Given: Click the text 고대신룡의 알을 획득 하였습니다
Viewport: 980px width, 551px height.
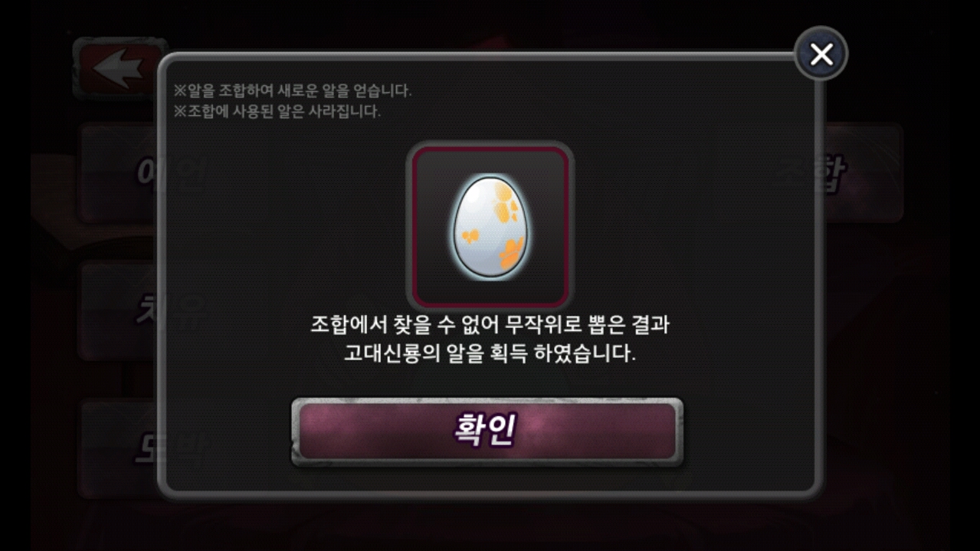Looking at the screenshot, I should click(490, 356).
